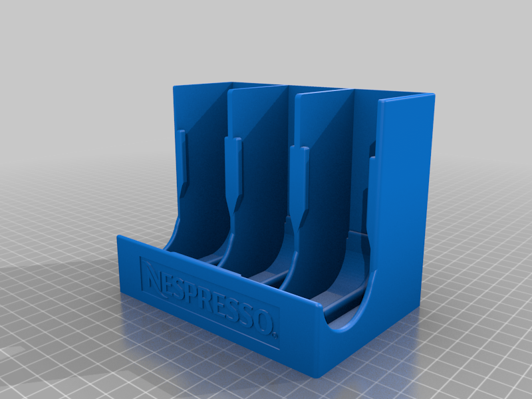532x399 pixels.
Task: Click the embossed NESPRESSO text on the model
Action: pos(210,299)
